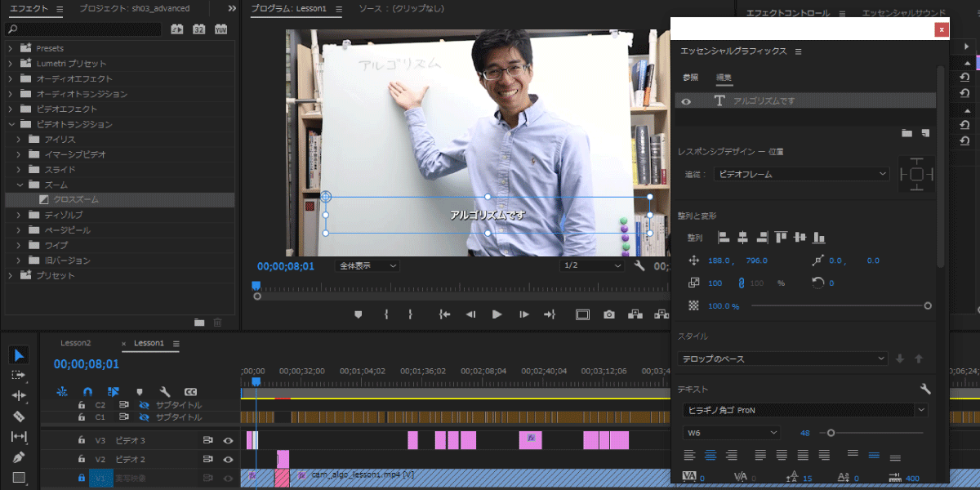This screenshot has height=490, width=980.
Task: Lock the V3 video track
Action: tap(82, 441)
